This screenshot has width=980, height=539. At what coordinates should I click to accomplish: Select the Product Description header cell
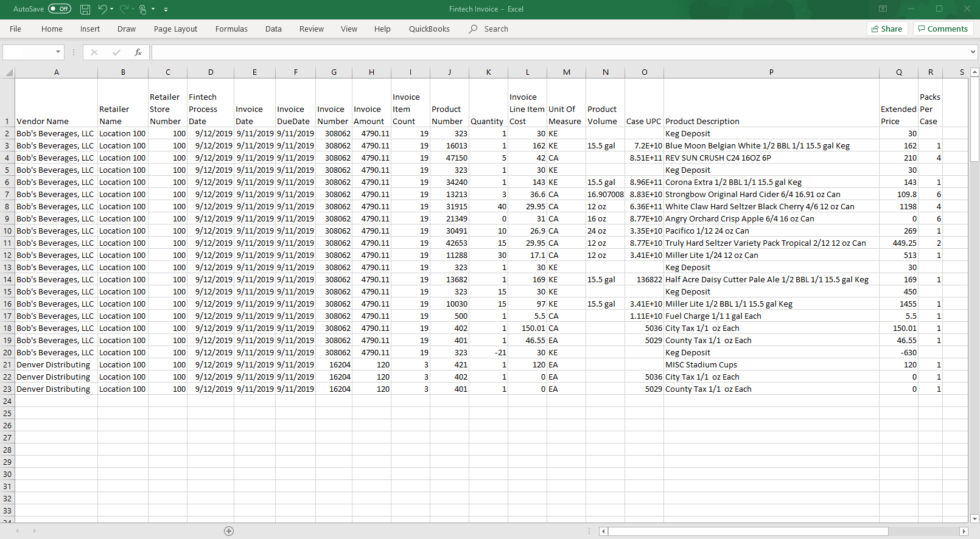pos(771,103)
